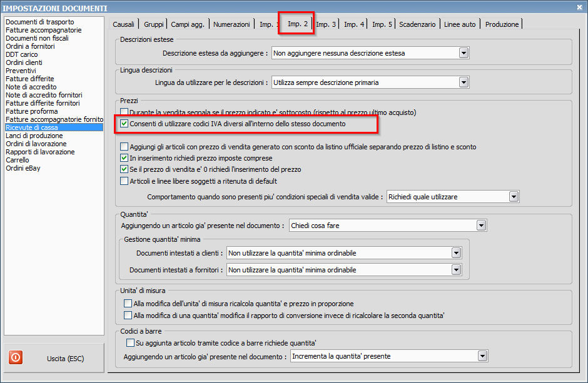Expand 'Incrementa la quantita' presente' dropdown

(x=483, y=356)
